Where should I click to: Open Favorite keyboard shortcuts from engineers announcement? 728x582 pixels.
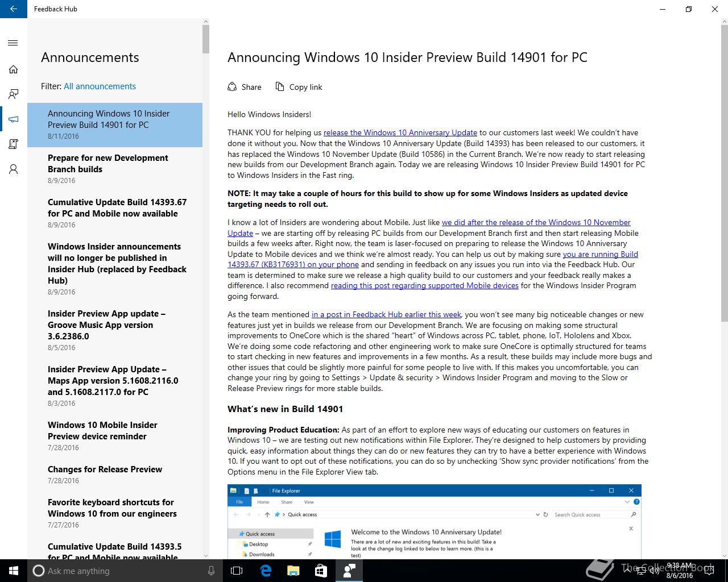115,514
